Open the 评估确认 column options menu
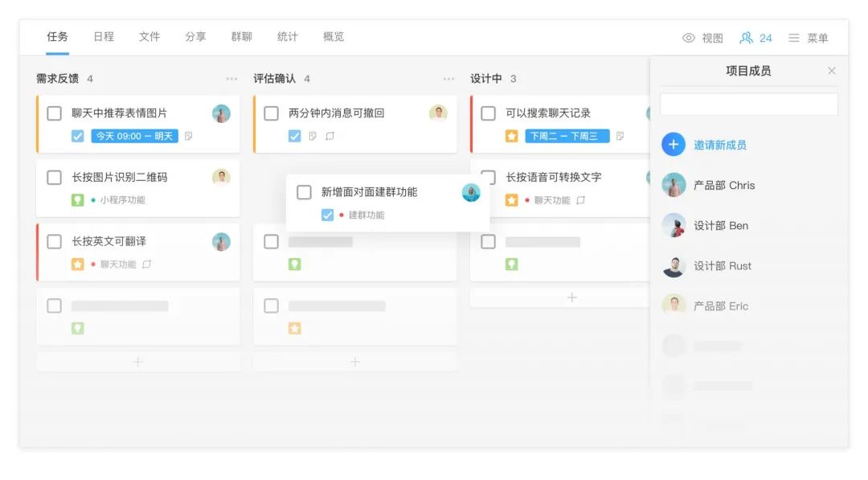This screenshot has width=868, height=480. pos(448,79)
